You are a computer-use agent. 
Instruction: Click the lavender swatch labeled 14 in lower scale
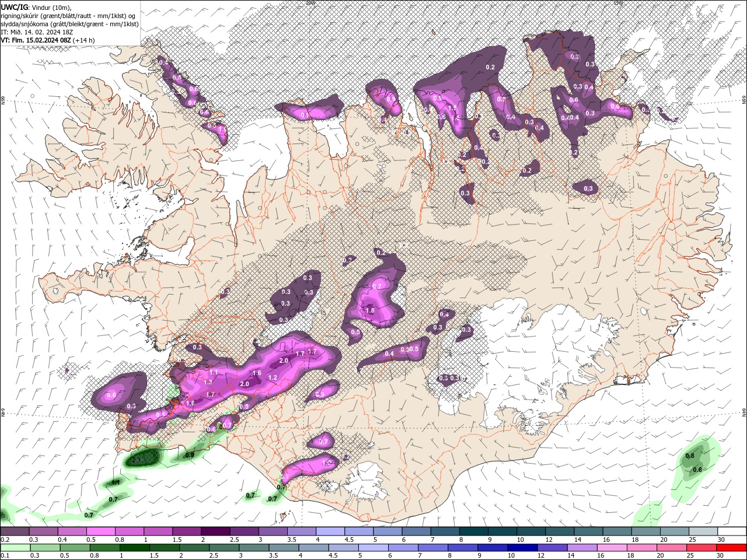pyautogui.click(x=582, y=548)
